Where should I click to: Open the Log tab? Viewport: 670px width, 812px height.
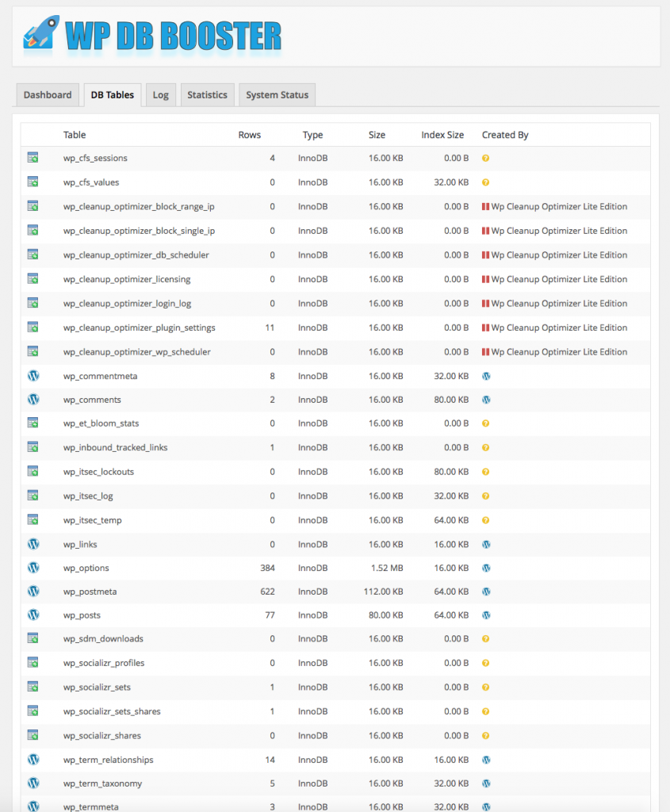(160, 95)
